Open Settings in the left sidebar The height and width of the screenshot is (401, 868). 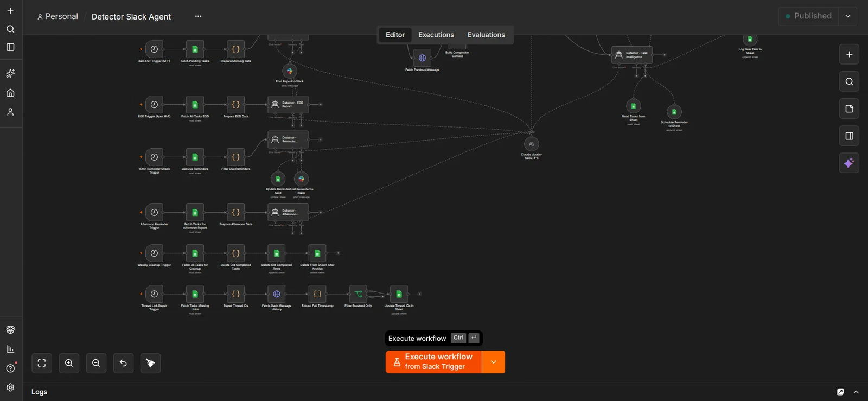pos(10,387)
